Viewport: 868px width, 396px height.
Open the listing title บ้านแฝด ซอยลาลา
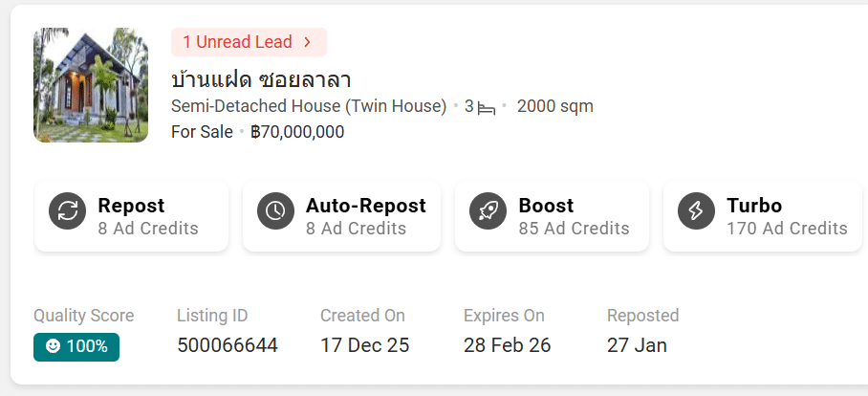(x=261, y=78)
